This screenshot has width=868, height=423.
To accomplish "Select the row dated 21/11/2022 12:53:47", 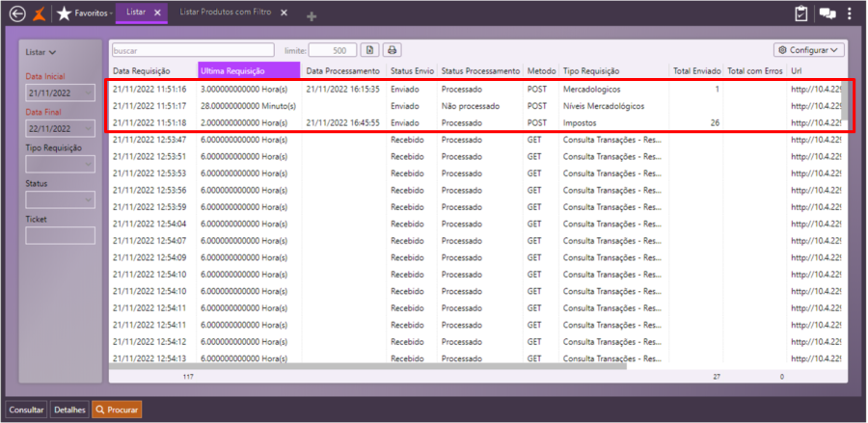I will [x=475, y=140].
